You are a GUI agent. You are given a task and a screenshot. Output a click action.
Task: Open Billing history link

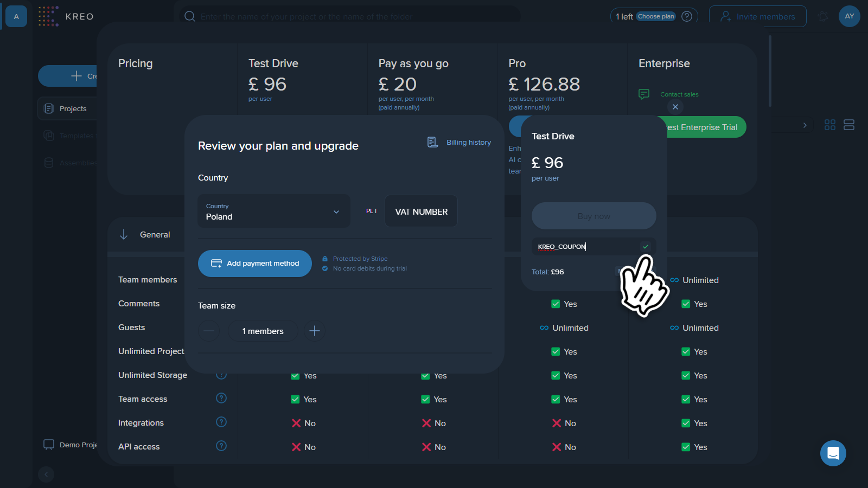pyautogui.click(x=469, y=142)
